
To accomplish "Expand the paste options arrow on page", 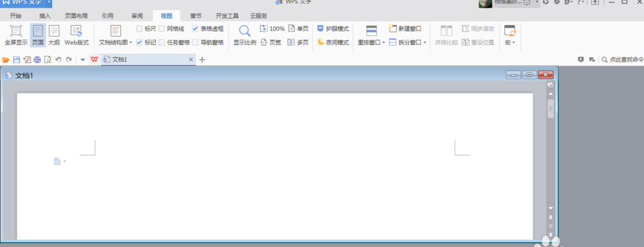I will (x=64, y=161).
